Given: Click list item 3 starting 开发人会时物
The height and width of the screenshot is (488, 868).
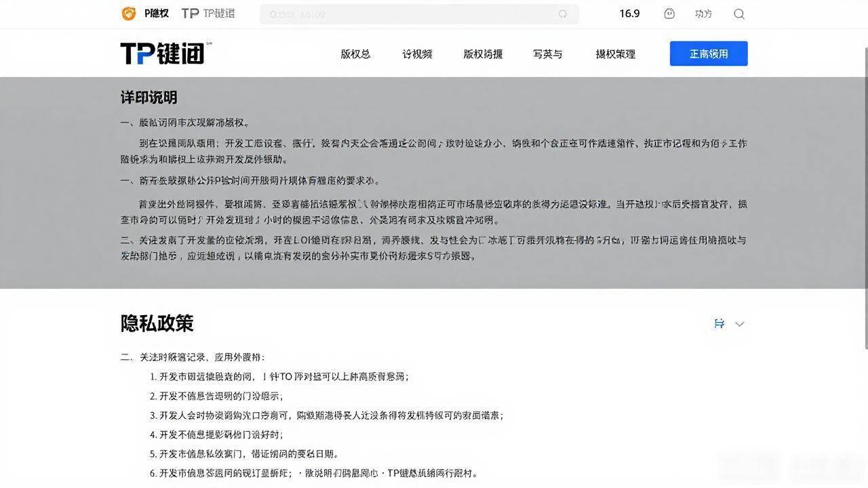Looking at the screenshot, I should pyautogui.click(x=326, y=415).
